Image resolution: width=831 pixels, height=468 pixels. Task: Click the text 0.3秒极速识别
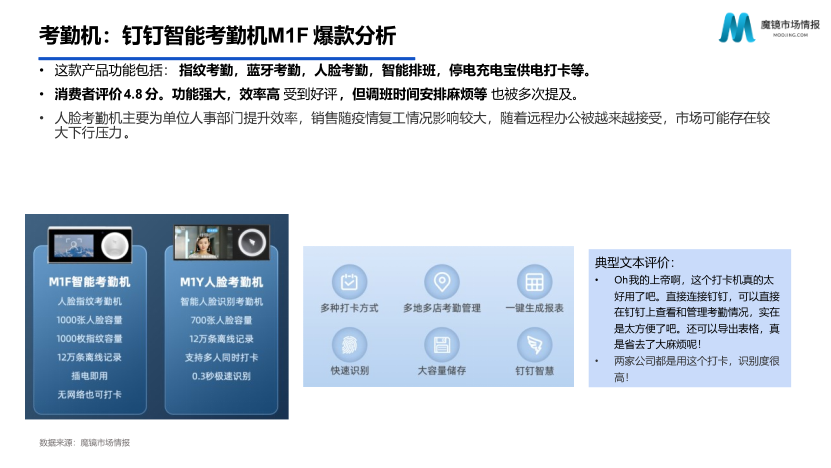click(x=222, y=376)
